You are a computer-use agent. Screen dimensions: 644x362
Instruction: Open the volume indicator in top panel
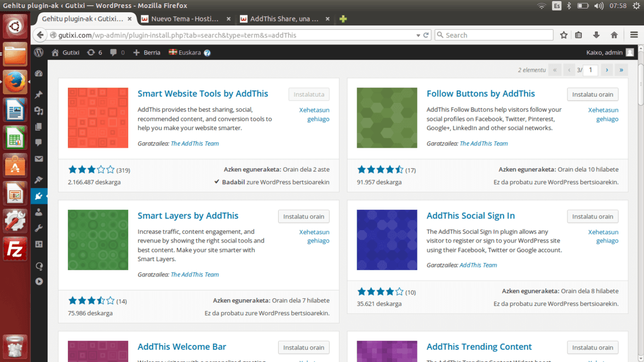(x=599, y=6)
